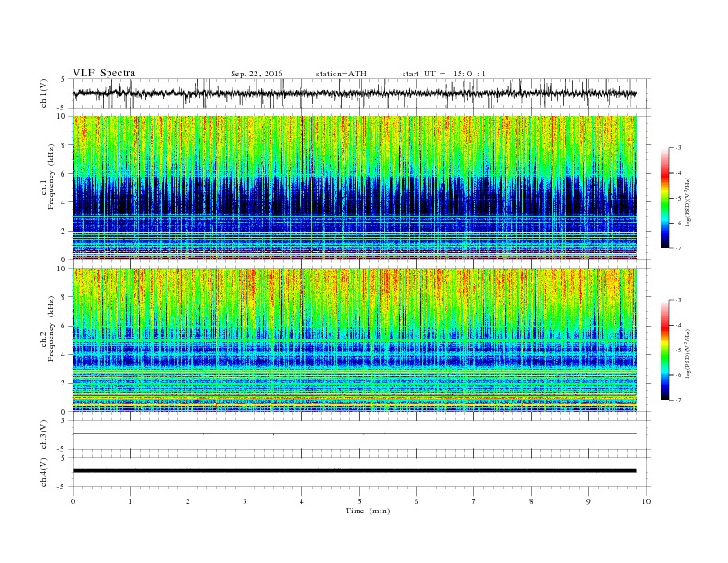Click the "7" tick on time axis
This screenshot has width=728, height=563.
coord(474,501)
